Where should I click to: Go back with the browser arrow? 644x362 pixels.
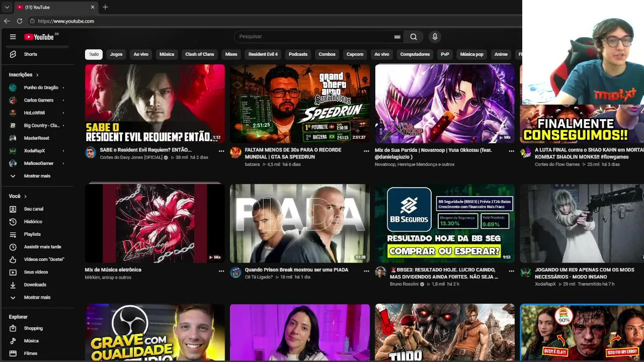[7, 21]
